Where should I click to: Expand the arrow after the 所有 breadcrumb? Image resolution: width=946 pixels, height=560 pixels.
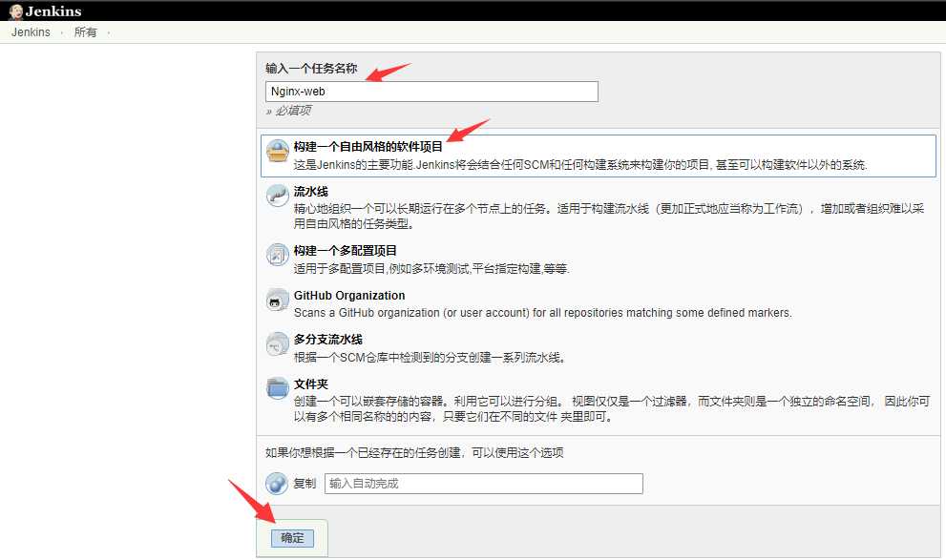pyautogui.click(x=109, y=33)
